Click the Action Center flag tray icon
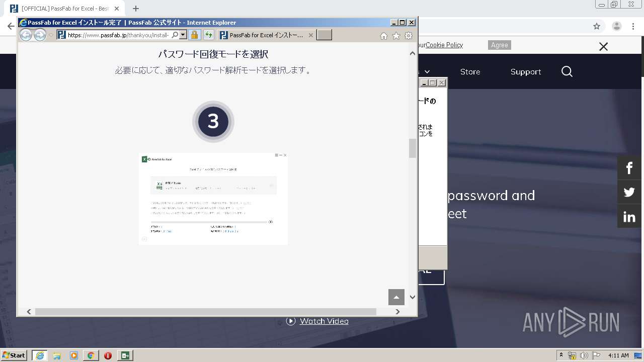The image size is (644, 362). pos(596,355)
